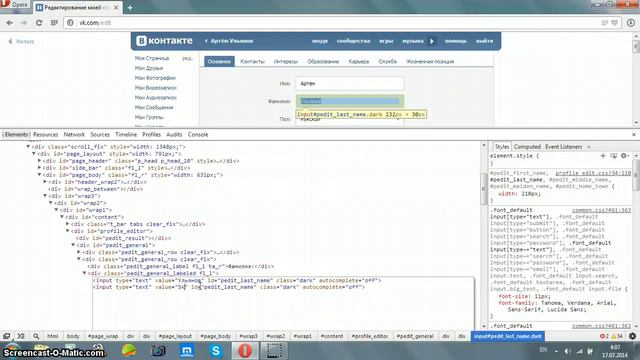Click the globe icon in address bar
The image size is (640, 360).
[70, 23]
